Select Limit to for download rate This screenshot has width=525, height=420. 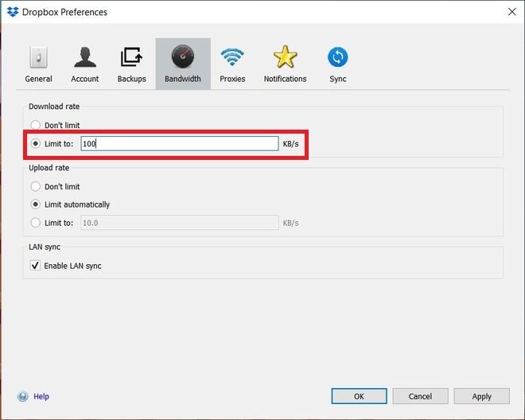pos(36,144)
